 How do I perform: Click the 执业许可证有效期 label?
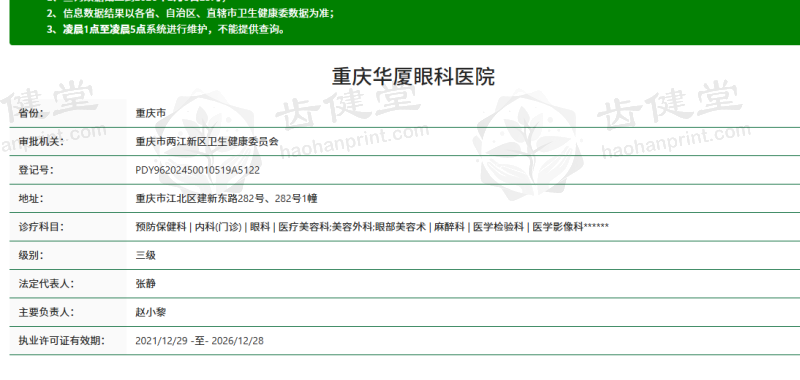62,341
